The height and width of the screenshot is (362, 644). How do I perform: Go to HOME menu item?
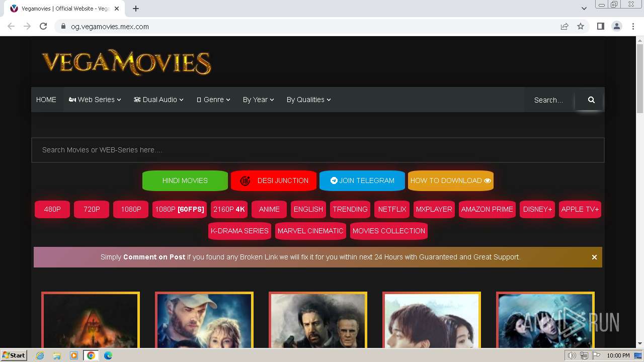(46, 100)
